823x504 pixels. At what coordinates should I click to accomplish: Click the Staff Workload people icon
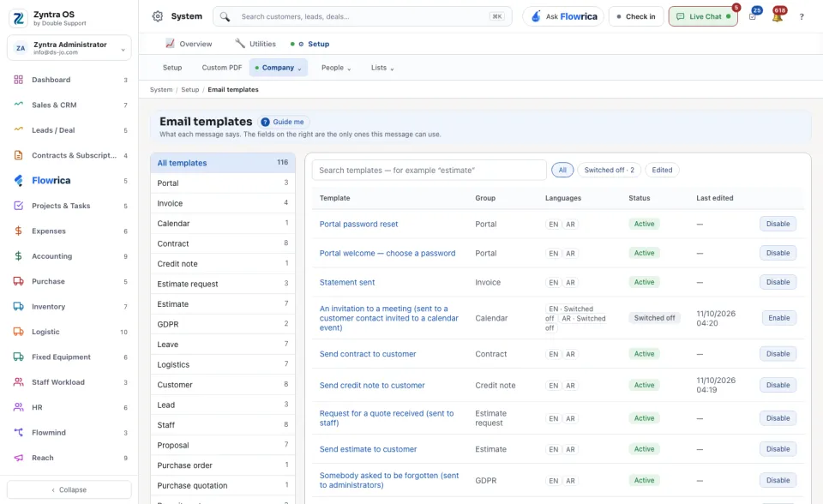tap(18, 381)
